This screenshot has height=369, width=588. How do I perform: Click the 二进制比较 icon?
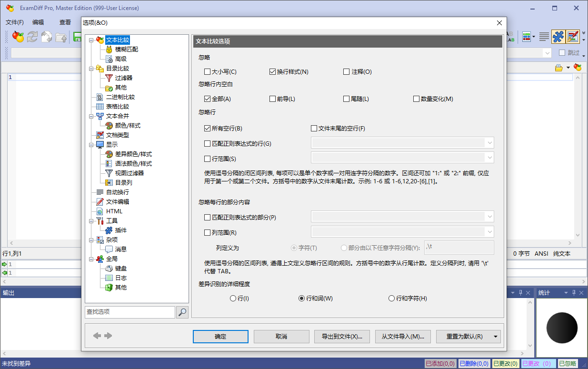100,97
